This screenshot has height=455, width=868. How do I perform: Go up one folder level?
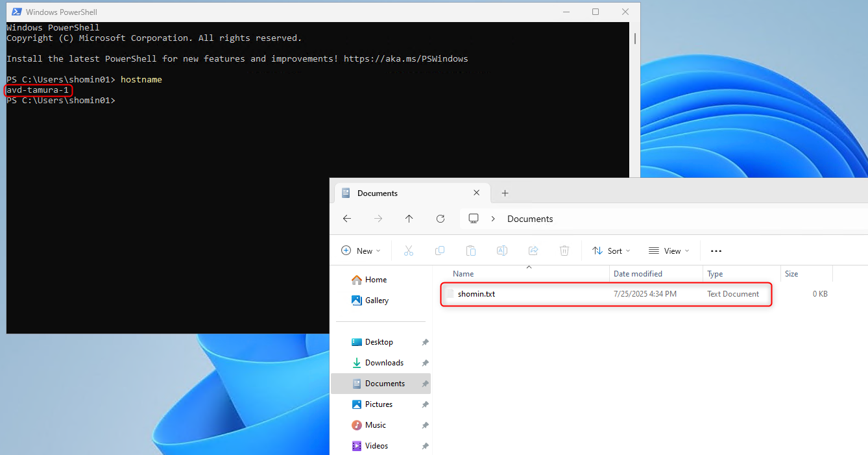[409, 219]
